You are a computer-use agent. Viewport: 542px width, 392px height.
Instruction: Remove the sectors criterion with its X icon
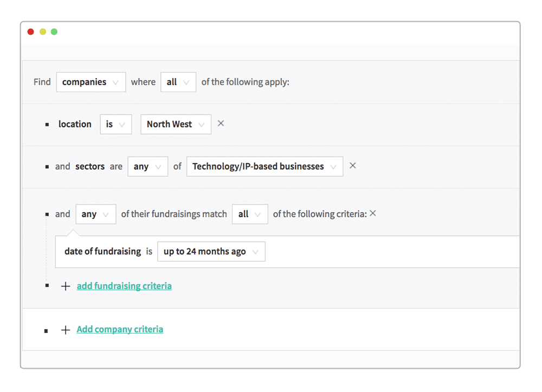click(353, 165)
